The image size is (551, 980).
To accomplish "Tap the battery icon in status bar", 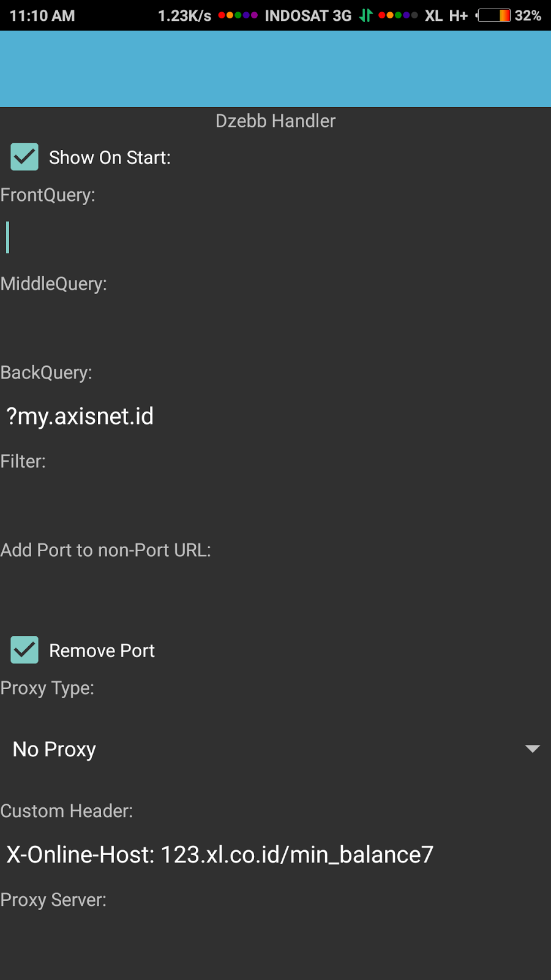I will point(493,15).
